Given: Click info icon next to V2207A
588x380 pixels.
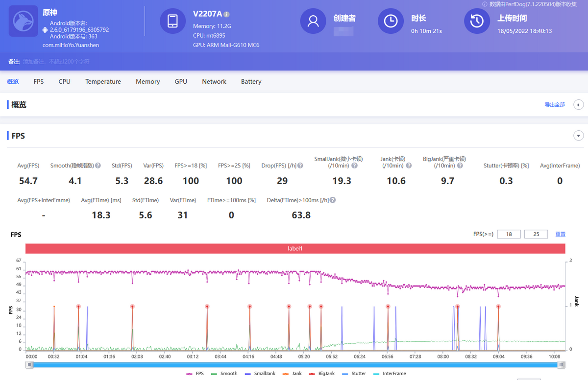Looking at the screenshot, I should click(x=226, y=14).
